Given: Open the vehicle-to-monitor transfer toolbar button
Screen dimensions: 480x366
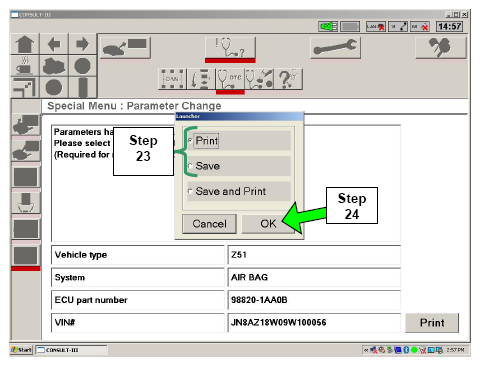Looking at the screenshot, I should (x=125, y=48).
